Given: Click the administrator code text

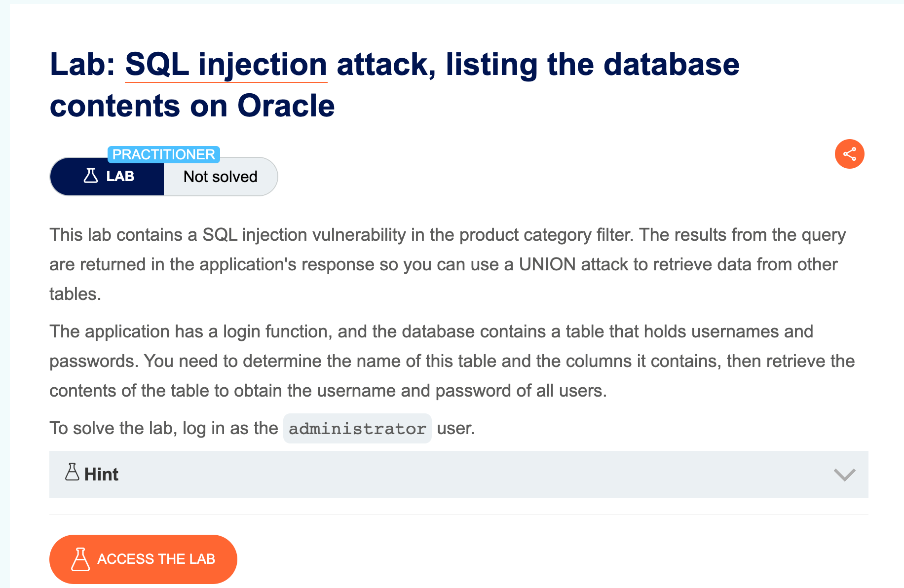Looking at the screenshot, I should [x=357, y=429].
